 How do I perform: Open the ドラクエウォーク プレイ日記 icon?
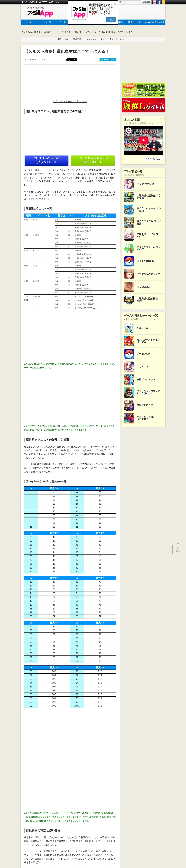coord(129,210)
